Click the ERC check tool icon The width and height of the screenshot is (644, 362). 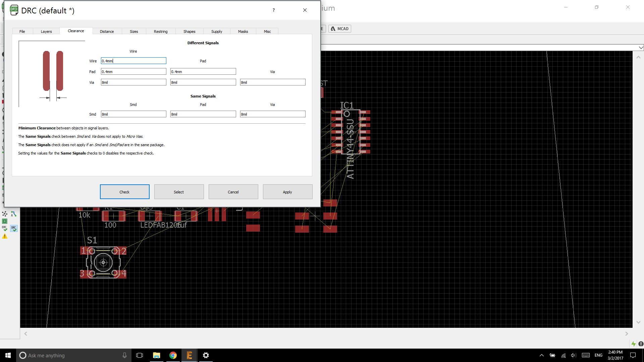click(x=5, y=228)
